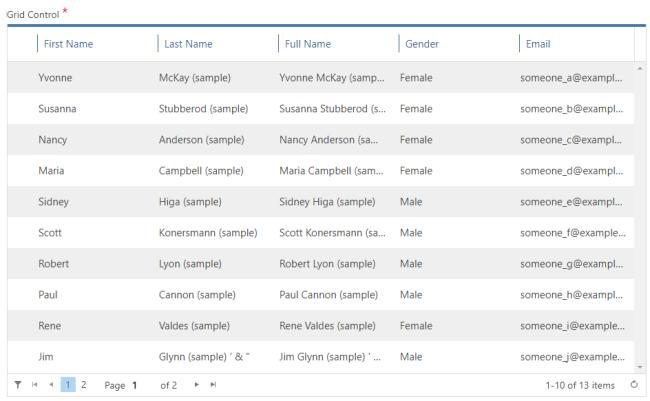Select the Sidney Higa row

pos(321,202)
